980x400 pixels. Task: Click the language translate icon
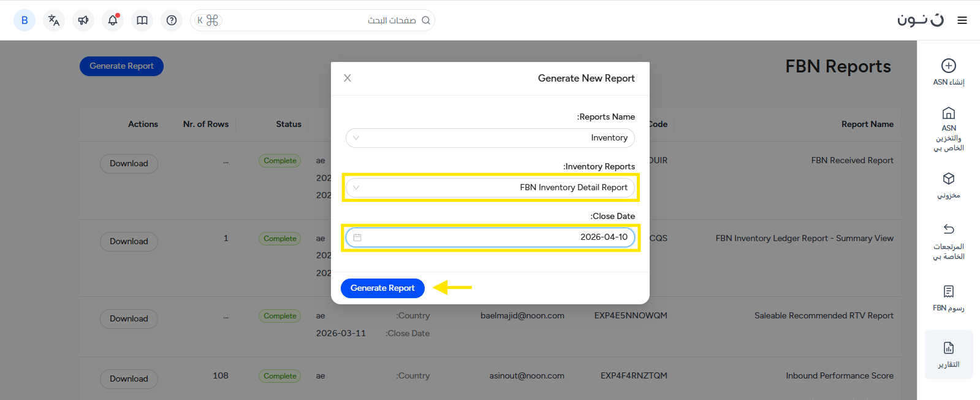point(54,20)
